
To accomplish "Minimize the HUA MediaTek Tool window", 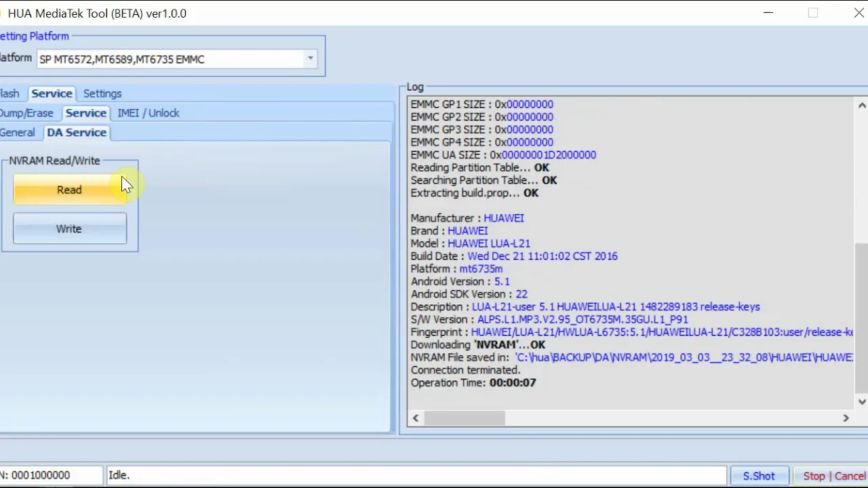I will pyautogui.click(x=768, y=13).
